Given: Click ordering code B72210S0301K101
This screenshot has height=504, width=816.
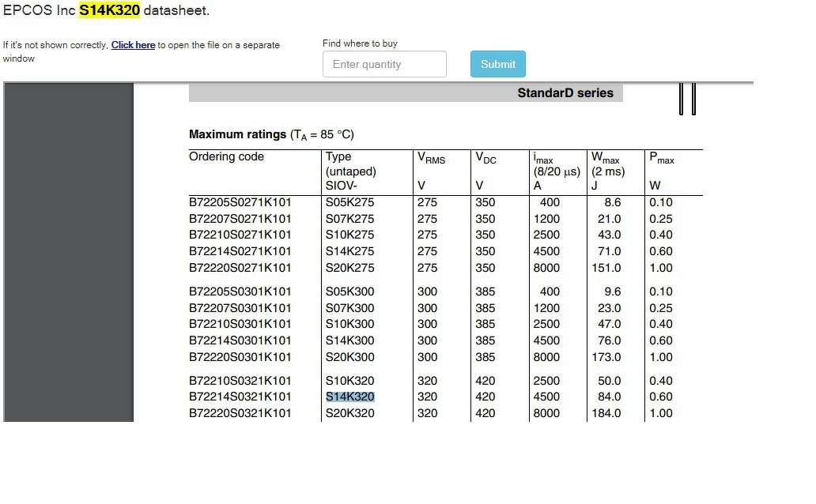Looking at the screenshot, I should pos(240,324).
